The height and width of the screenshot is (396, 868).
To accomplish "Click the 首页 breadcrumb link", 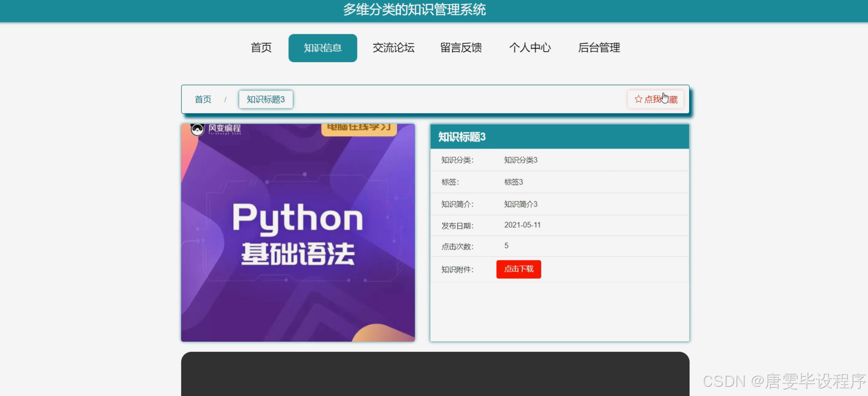I will [x=203, y=99].
